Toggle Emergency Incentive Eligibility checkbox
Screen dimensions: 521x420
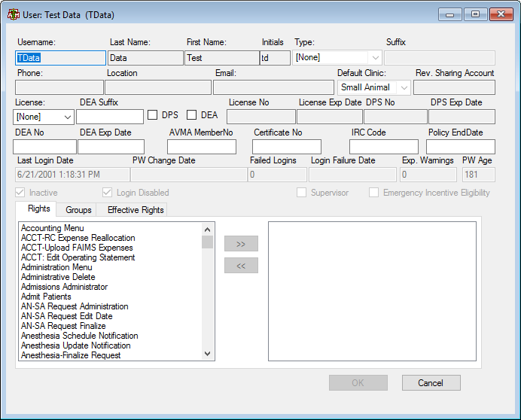point(373,193)
